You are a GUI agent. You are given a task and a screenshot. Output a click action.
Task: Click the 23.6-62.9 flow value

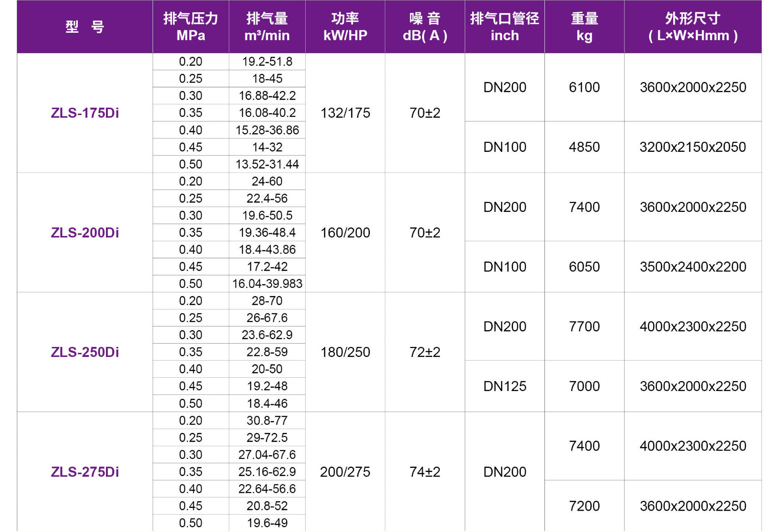click(267, 335)
